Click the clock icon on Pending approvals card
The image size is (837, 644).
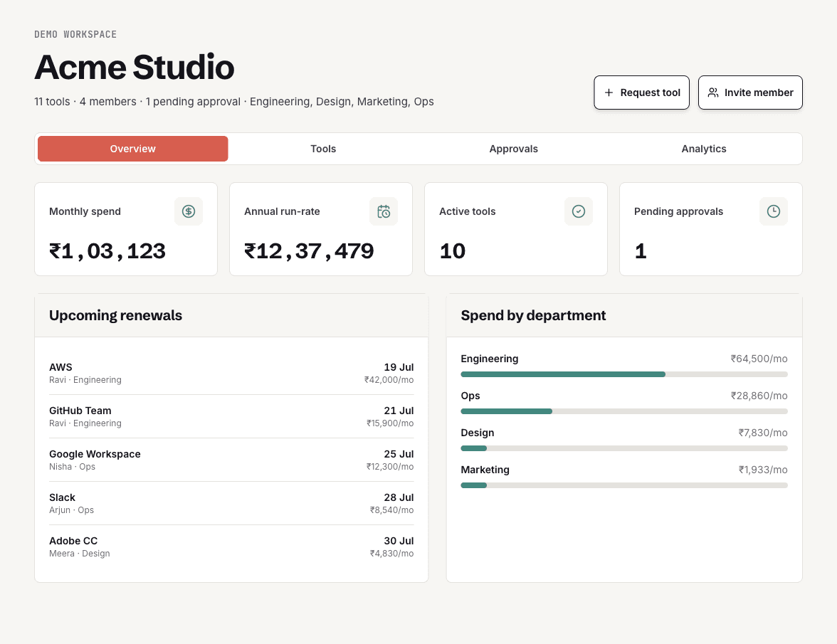tap(774, 211)
